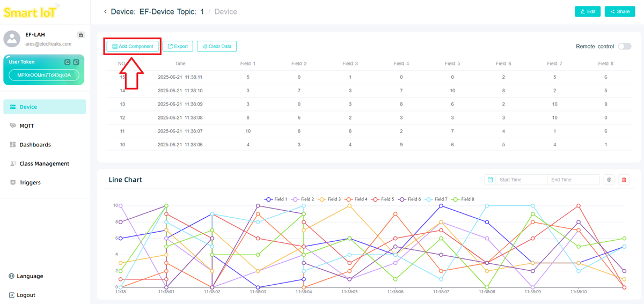The height and width of the screenshot is (304, 644).
Task: Click the Add Component button
Action: pos(133,47)
